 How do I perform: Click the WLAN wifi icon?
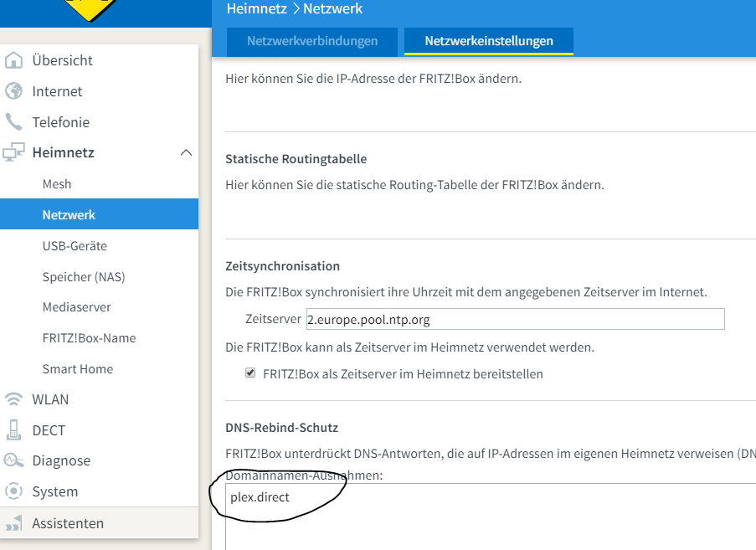pos(13,399)
